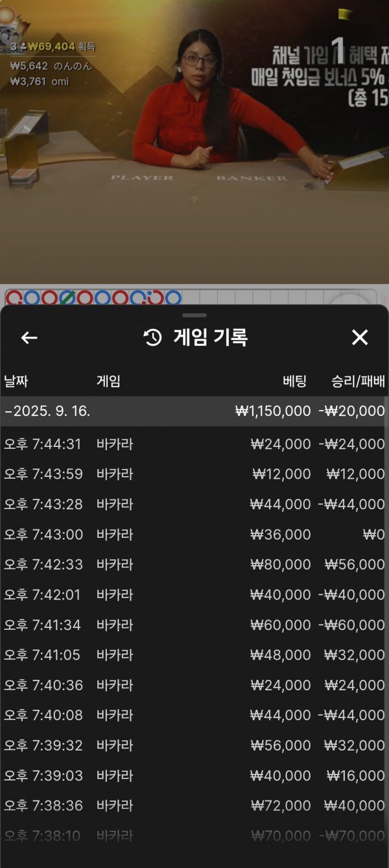Open the 오후 7:42:33 ₩80,000 bet record

(194, 564)
